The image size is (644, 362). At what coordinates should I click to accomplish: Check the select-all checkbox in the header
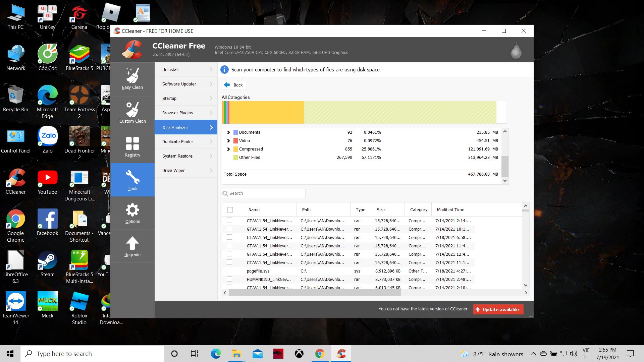(x=230, y=209)
